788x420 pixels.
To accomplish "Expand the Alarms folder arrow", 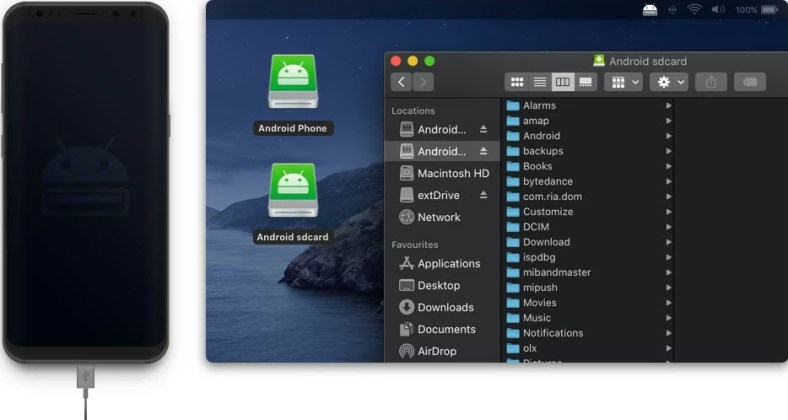I will (668, 106).
